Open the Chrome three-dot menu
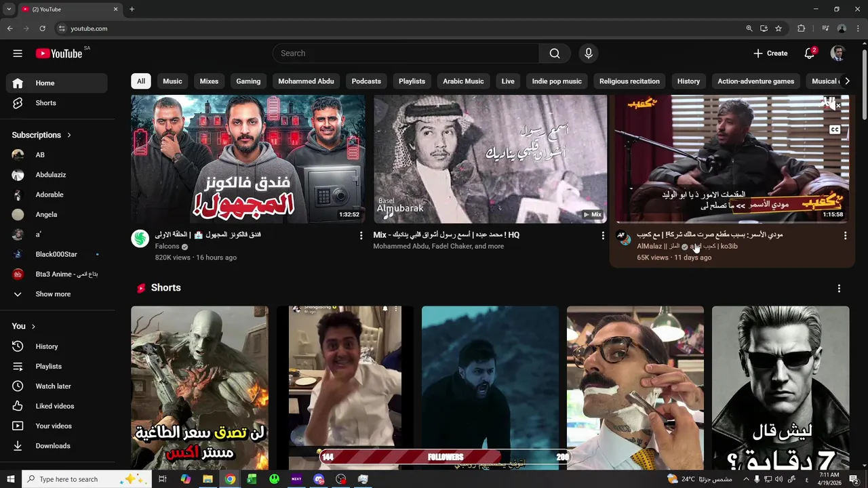868x488 pixels. click(857, 28)
